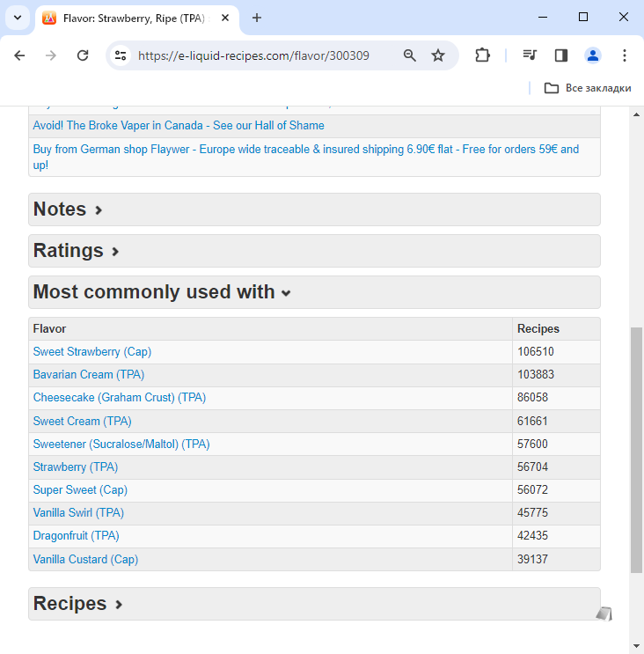Click the forward navigation arrow
Viewport: 644px width, 654px height.
point(50,55)
